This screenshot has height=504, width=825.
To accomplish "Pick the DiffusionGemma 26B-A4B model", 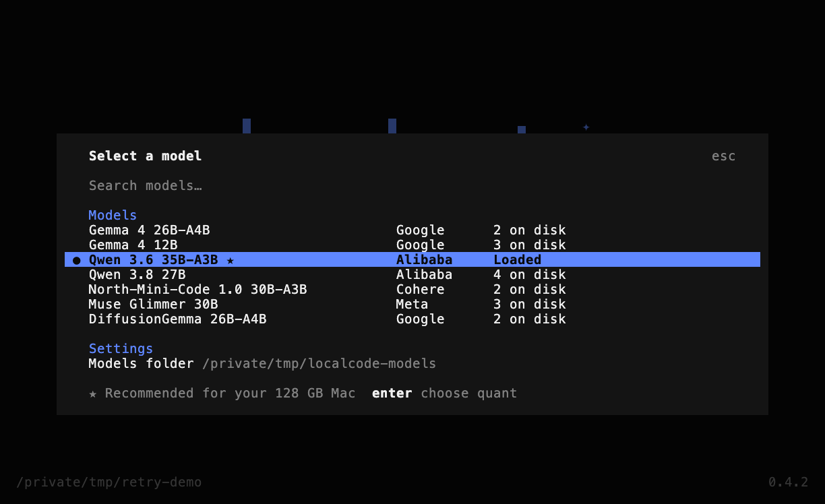I will click(x=413, y=319).
